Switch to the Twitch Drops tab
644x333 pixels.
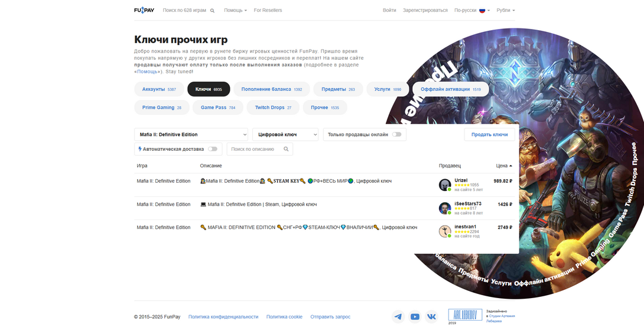[273, 107]
